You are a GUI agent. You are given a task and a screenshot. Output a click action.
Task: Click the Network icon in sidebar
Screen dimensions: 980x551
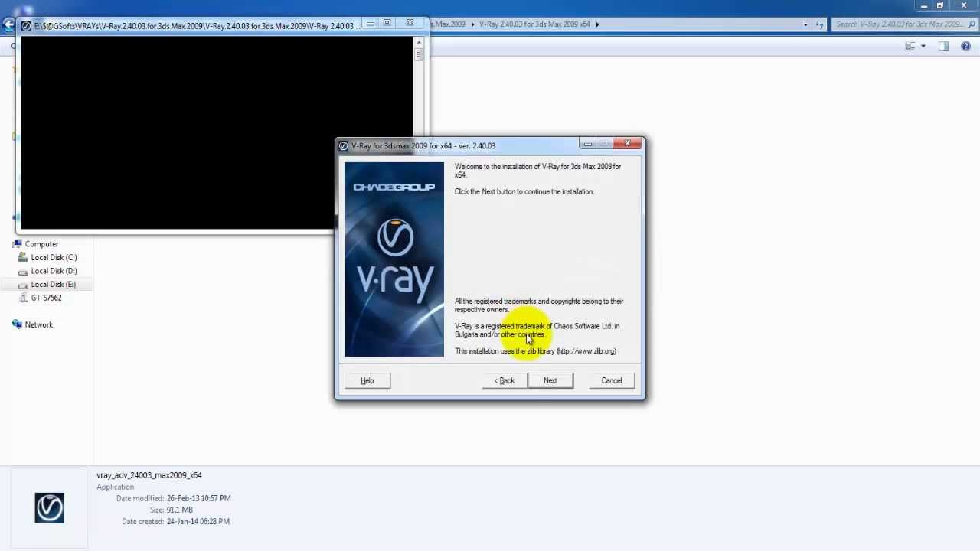[x=18, y=324]
